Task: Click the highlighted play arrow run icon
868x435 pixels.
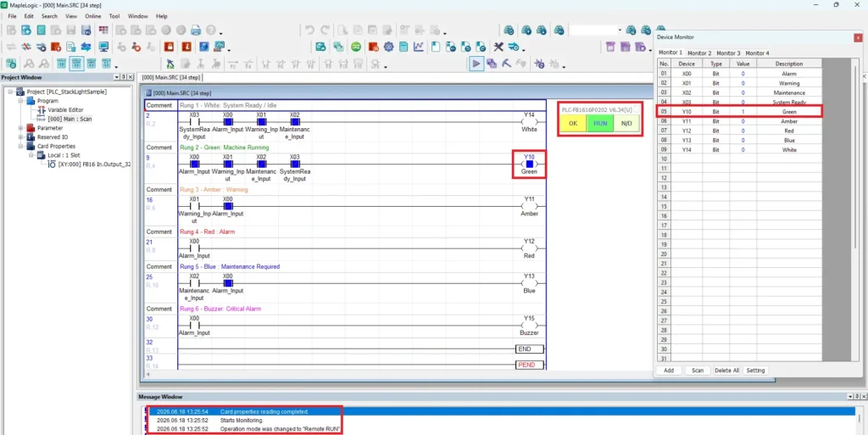Action: coord(476,64)
